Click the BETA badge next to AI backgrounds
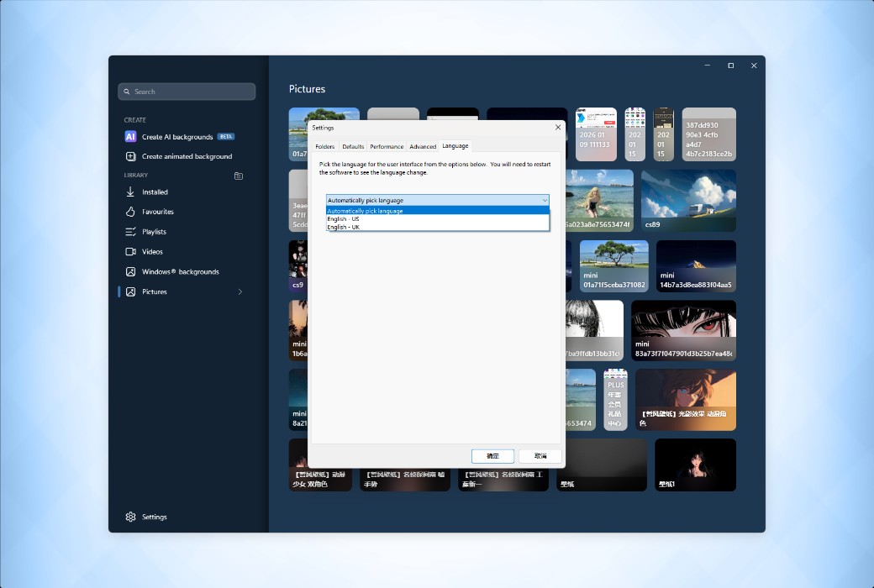 pyautogui.click(x=226, y=137)
